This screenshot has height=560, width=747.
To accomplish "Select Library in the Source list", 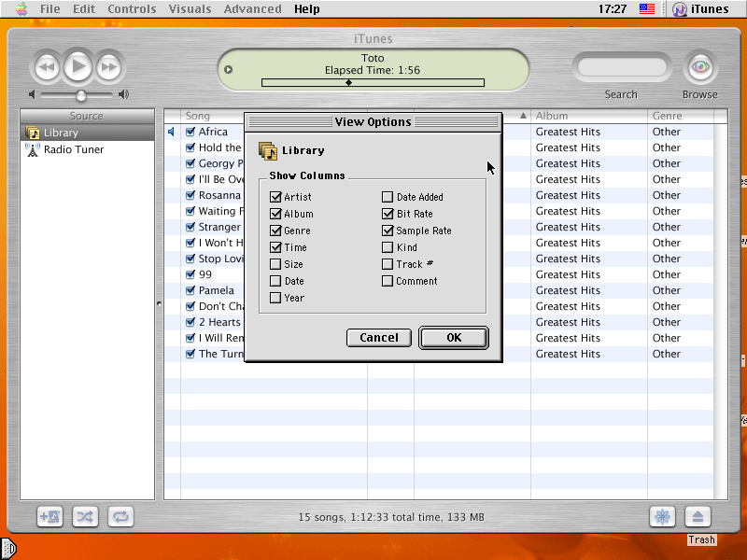I will coord(87,133).
